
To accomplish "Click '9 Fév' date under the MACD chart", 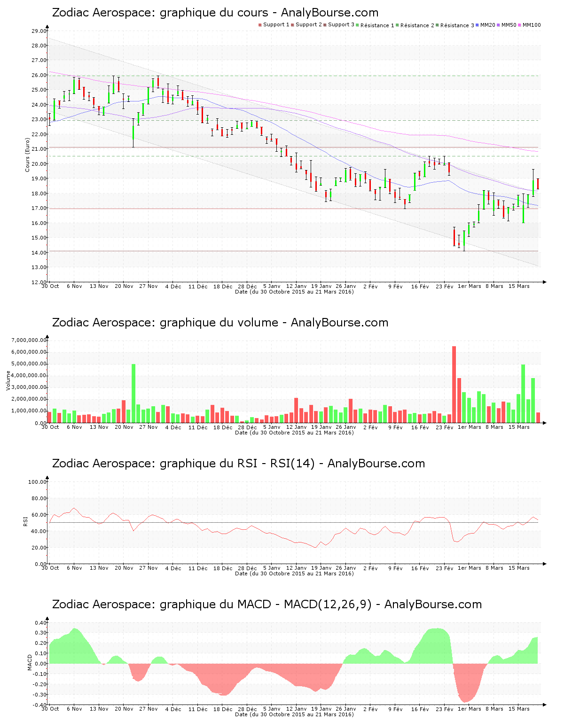I will 395,709.
